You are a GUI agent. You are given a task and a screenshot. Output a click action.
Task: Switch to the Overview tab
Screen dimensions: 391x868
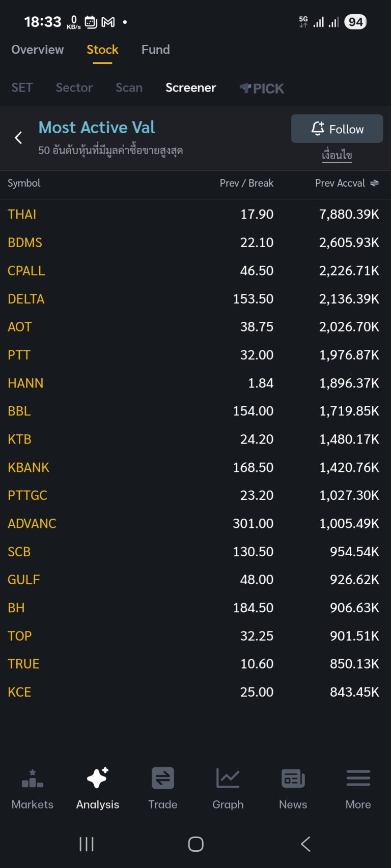(38, 49)
